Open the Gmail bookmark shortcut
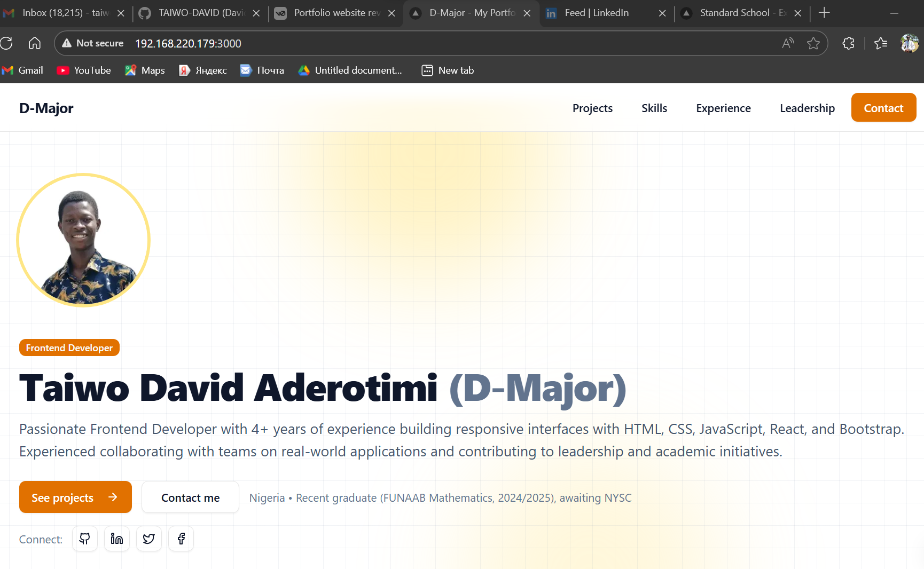The width and height of the screenshot is (924, 569). tap(22, 70)
